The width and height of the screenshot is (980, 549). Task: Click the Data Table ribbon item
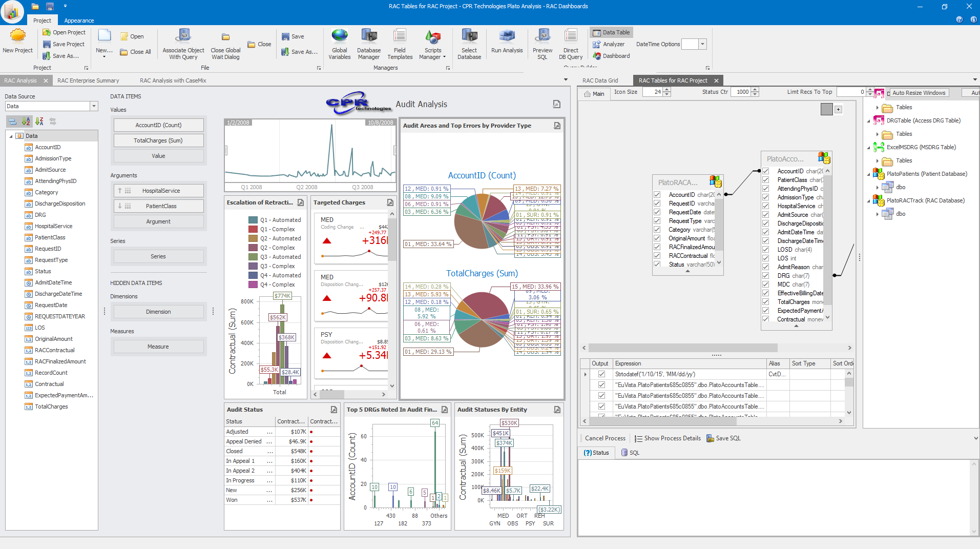(611, 32)
